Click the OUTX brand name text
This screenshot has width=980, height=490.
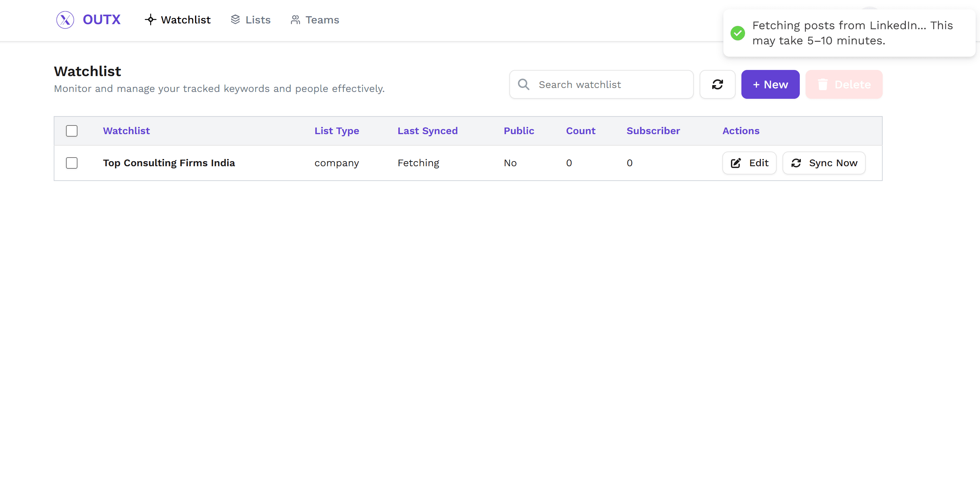[102, 20]
